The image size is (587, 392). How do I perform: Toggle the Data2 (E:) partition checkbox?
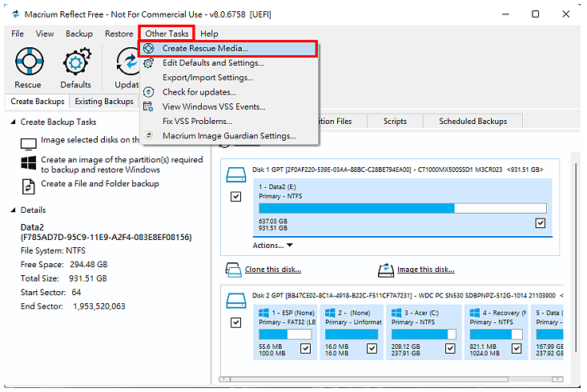click(541, 223)
